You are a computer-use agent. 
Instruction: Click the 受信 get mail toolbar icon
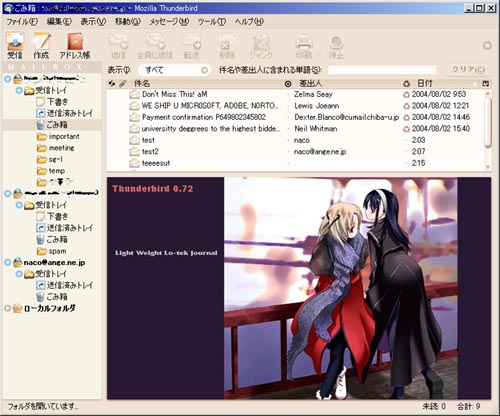(x=15, y=45)
